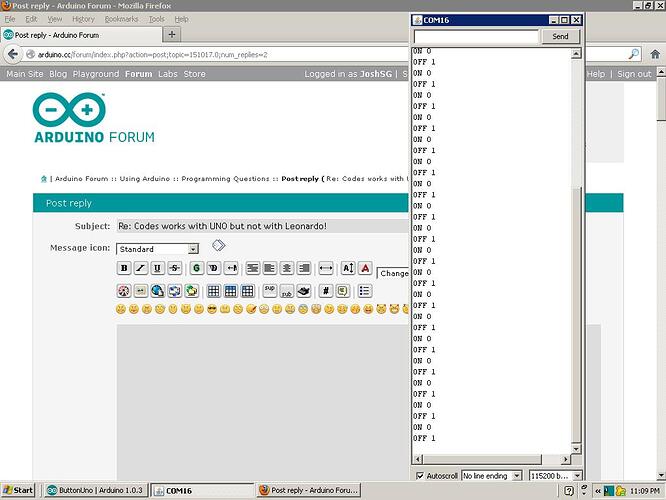Open Firefox Edit menu
Image resolution: width=666 pixels, height=500 pixels.
(31, 19)
